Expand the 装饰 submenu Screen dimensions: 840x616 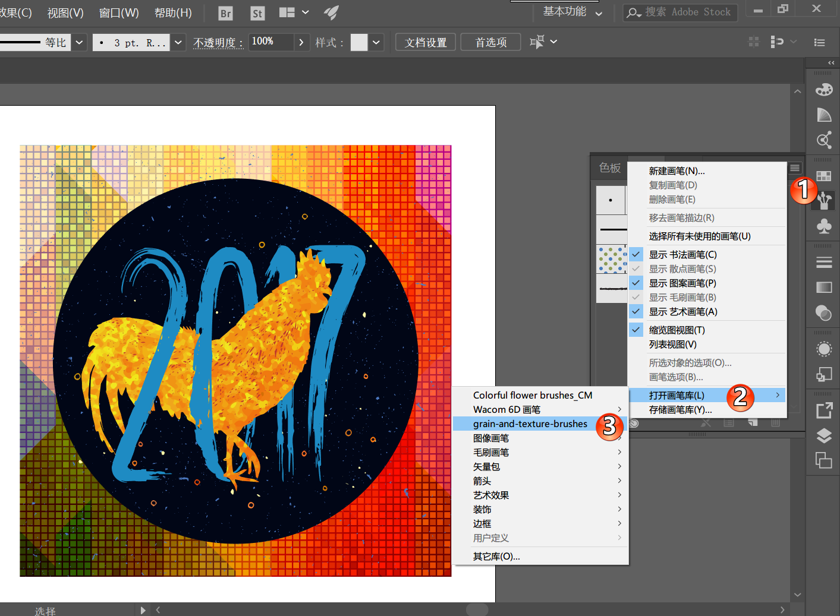click(540, 509)
